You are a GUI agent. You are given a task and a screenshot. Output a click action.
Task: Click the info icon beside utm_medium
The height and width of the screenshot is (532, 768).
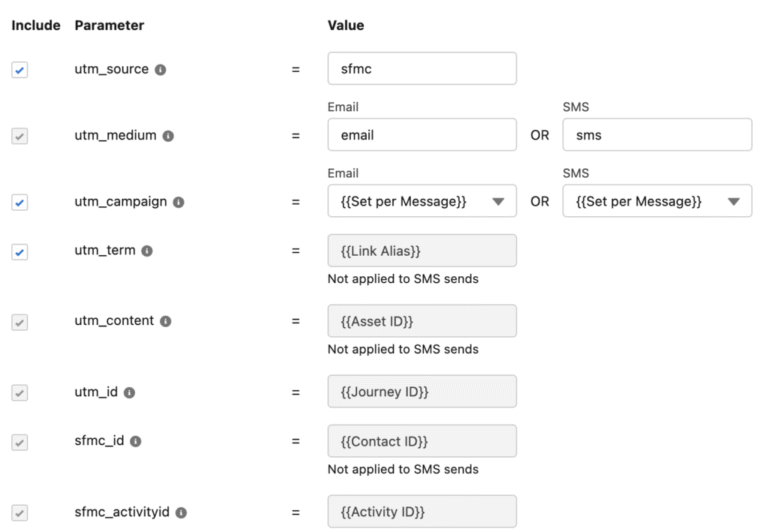[168, 136]
